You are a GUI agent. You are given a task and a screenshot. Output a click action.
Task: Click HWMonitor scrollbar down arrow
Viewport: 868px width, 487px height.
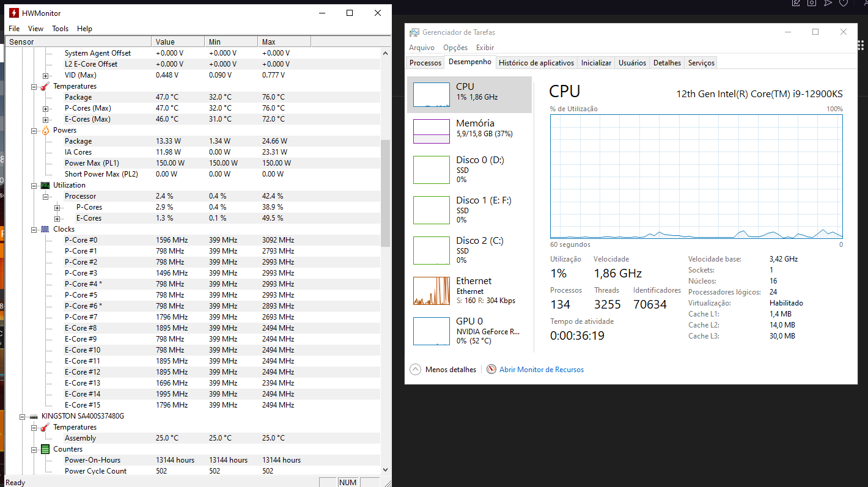click(x=386, y=469)
